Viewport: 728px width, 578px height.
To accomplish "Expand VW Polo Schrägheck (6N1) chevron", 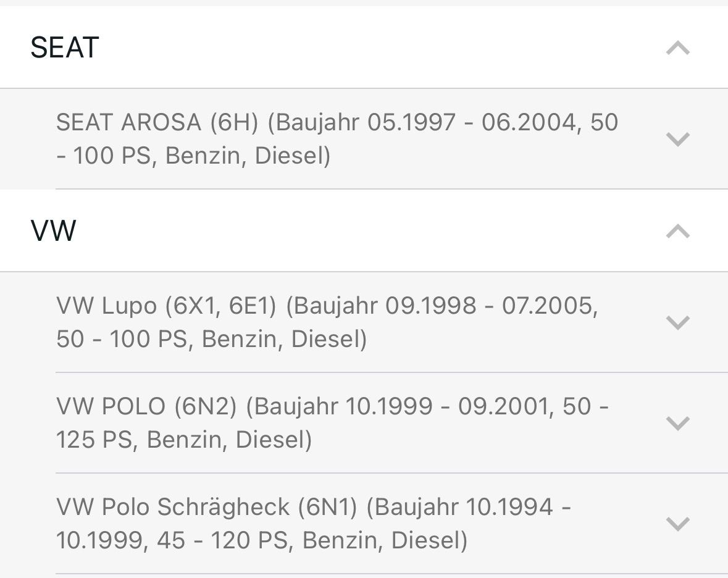I will tap(677, 524).
